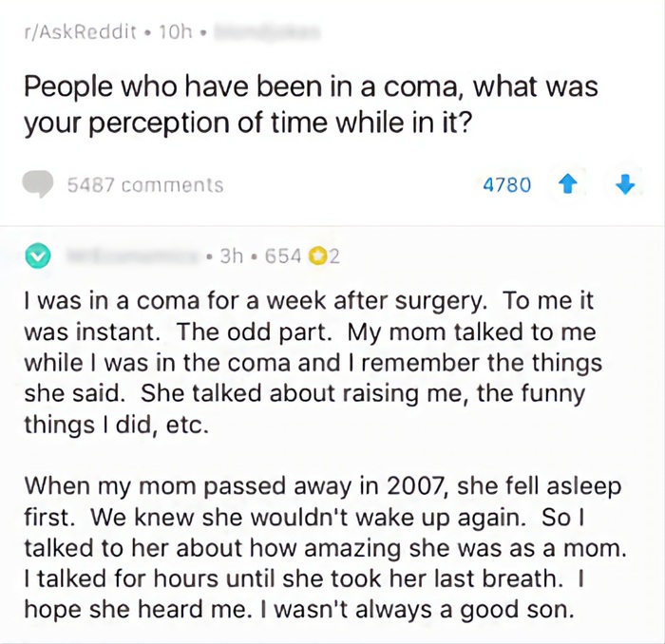This screenshot has width=665, height=644.
Task: Click the award count 2
Action: (334, 256)
